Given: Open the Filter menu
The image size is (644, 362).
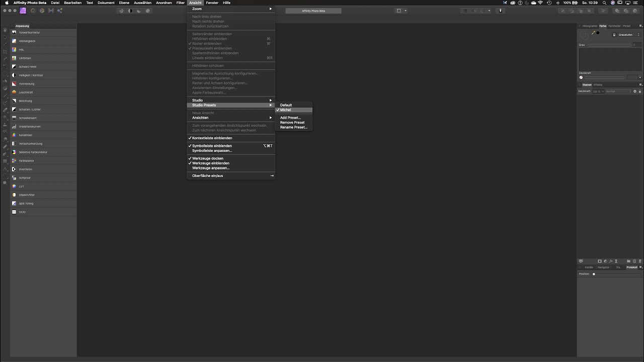Looking at the screenshot, I should point(180,3).
